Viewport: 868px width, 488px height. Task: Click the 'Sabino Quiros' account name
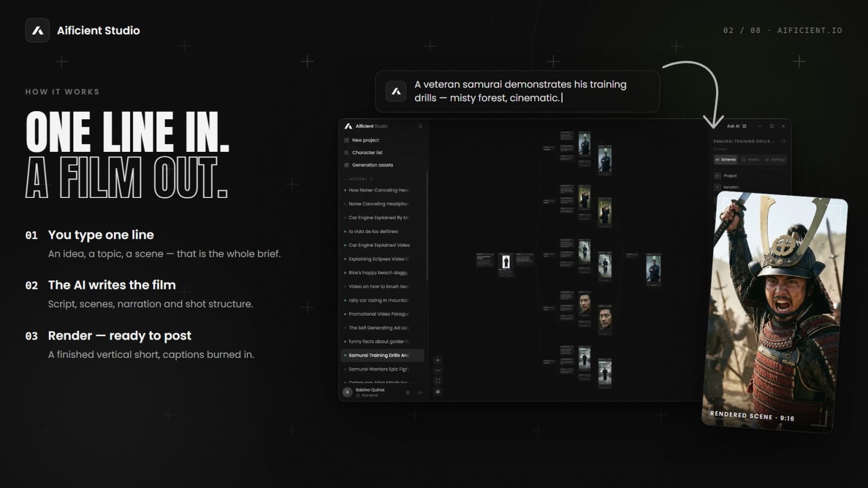pyautogui.click(x=370, y=390)
